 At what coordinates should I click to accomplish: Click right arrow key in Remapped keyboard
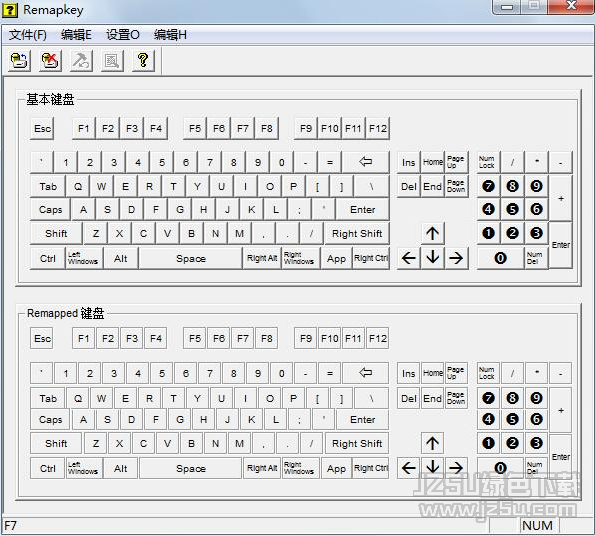(x=456, y=468)
